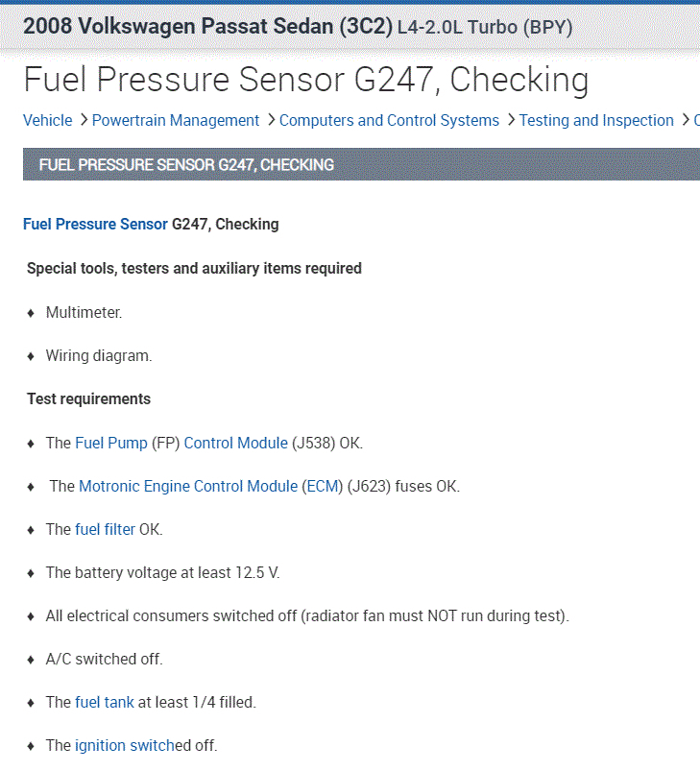Go to Computers and Control Systems breadcrumb

tap(389, 120)
